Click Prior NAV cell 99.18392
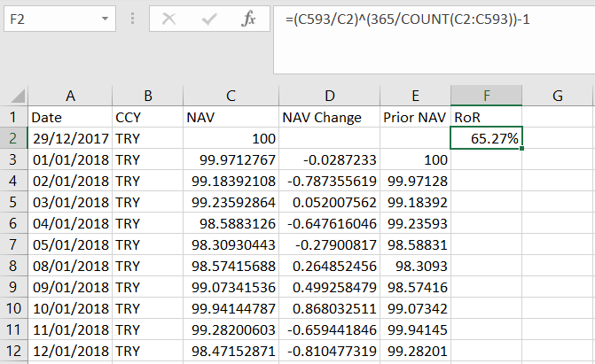 tap(415, 202)
